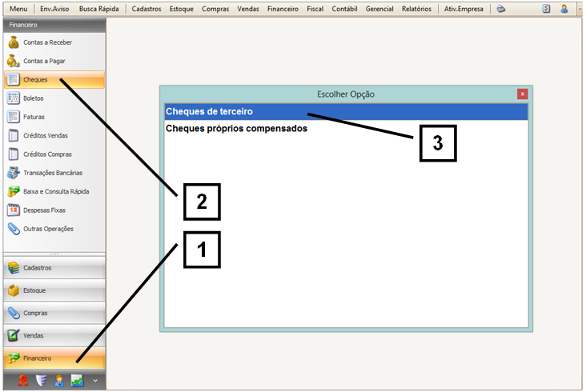Select the Cheques sidebar item

pyautogui.click(x=36, y=80)
